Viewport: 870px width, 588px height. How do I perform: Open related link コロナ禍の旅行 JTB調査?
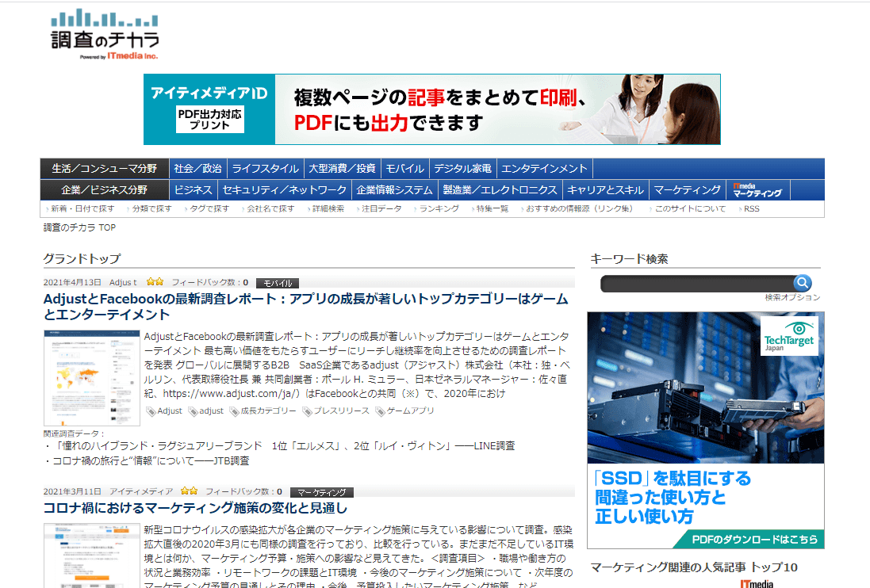(x=151, y=461)
